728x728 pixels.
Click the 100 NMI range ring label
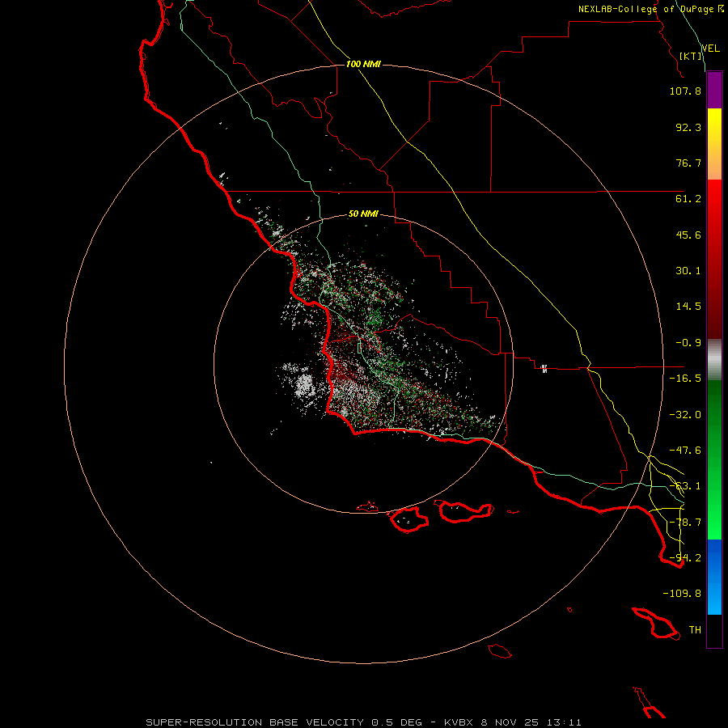(363, 64)
